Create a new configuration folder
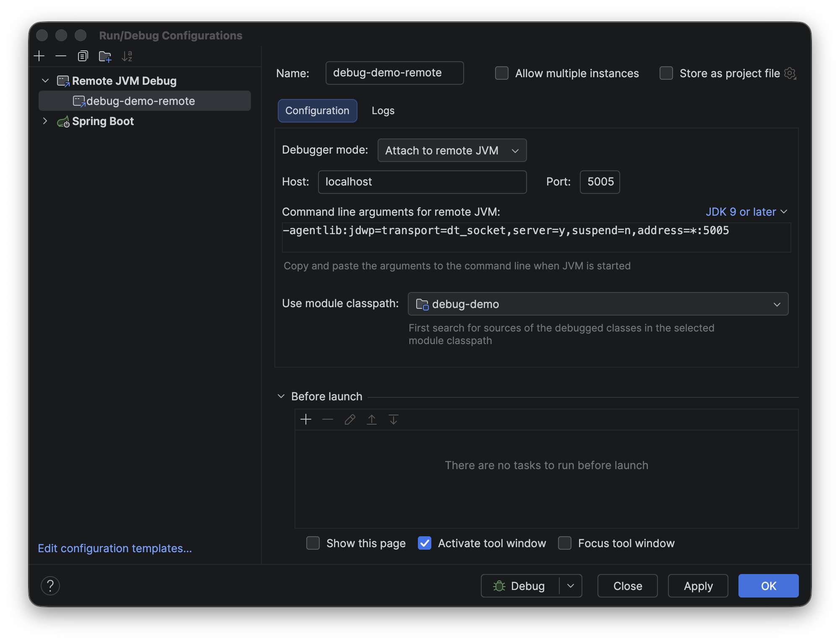This screenshot has height=642, width=840. click(x=105, y=56)
